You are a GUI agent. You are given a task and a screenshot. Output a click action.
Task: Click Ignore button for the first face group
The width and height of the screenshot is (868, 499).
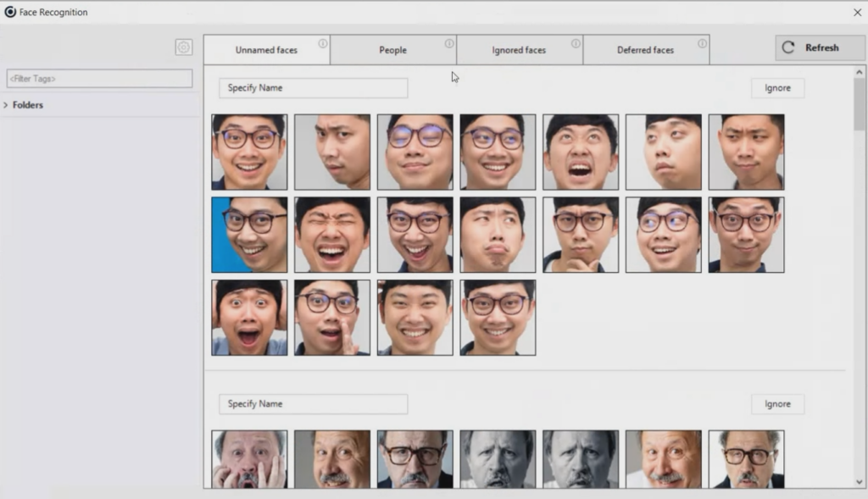[x=777, y=88]
